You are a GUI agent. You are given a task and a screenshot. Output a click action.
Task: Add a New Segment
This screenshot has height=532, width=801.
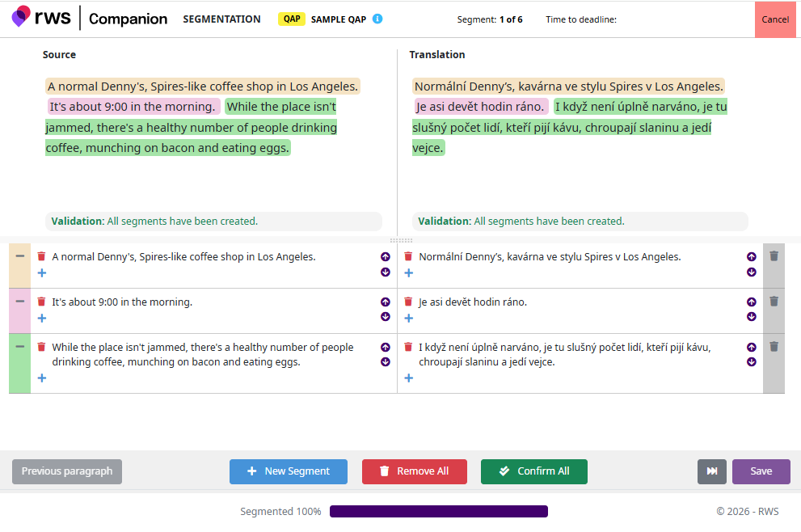(x=289, y=471)
